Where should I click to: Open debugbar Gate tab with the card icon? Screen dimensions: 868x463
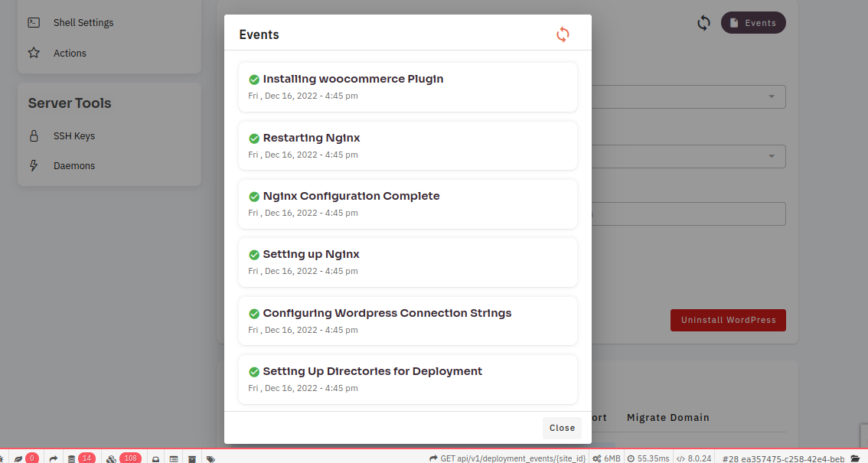[174, 458]
